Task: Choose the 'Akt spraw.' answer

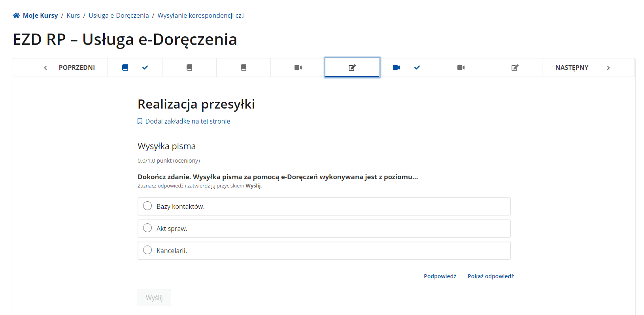Action: coord(147,228)
